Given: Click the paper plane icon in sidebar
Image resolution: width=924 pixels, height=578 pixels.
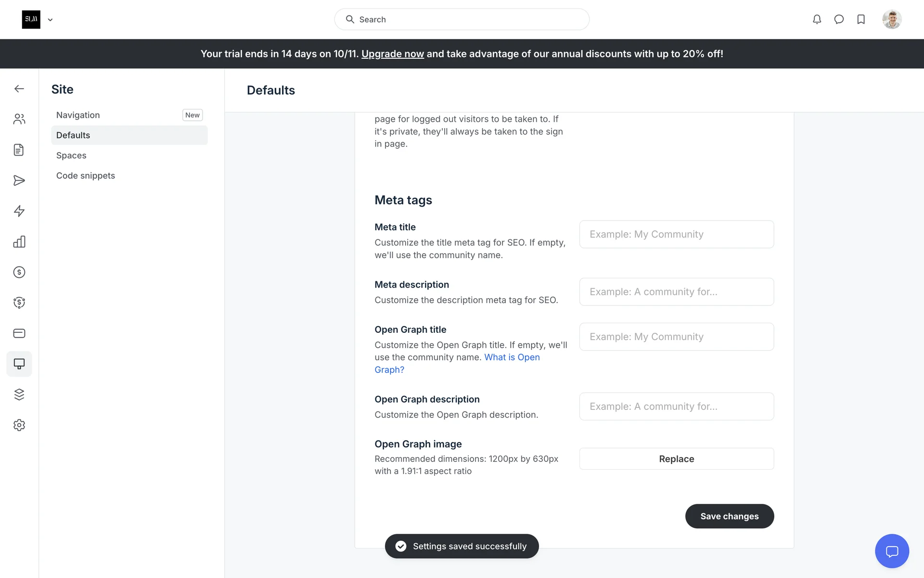Looking at the screenshot, I should (19, 181).
